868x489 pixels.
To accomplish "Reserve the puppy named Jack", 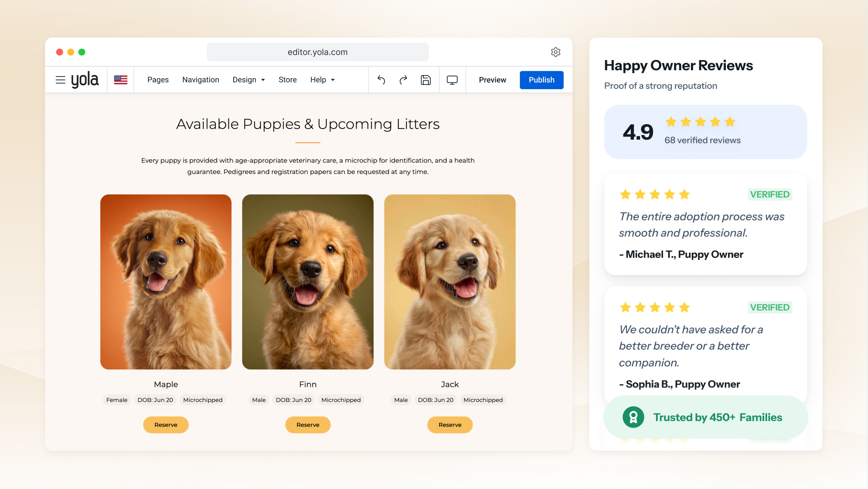I will [x=450, y=425].
